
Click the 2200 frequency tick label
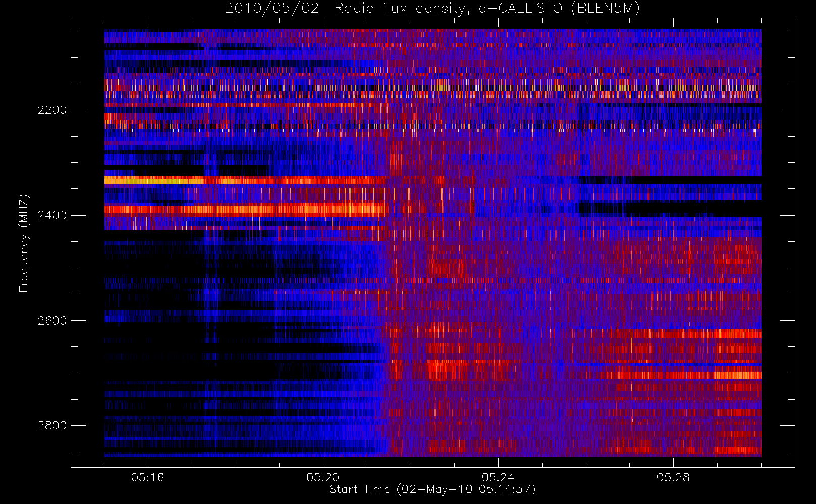pyautogui.click(x=52, y=110)
